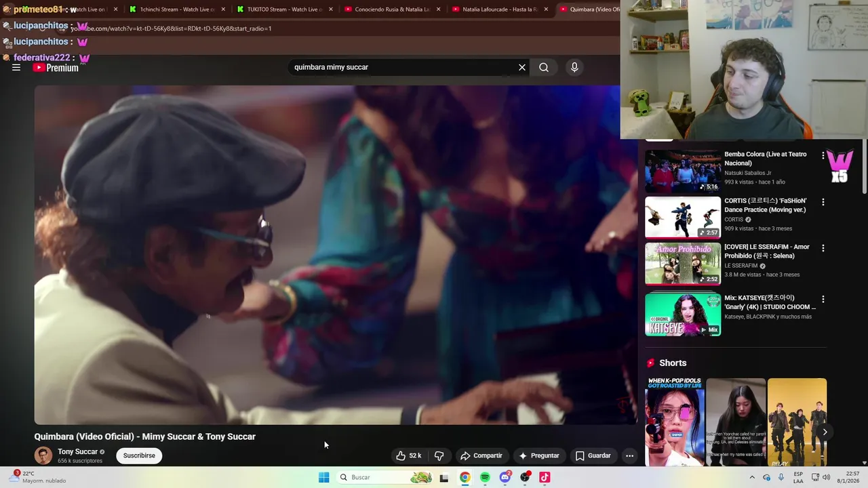Viewport: 868px width, 488px height.
Task: Open the middle Short with girl looking down
Action: pyautogui.click(x=736, y=422)
